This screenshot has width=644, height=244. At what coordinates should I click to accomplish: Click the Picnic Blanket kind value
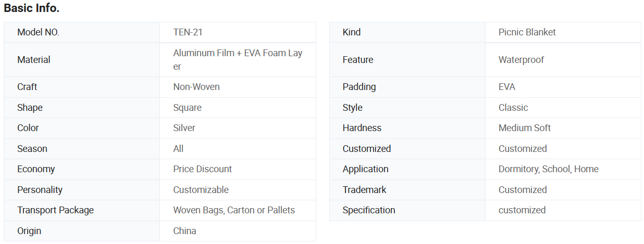pyautogui.click(x=527, y=32)
